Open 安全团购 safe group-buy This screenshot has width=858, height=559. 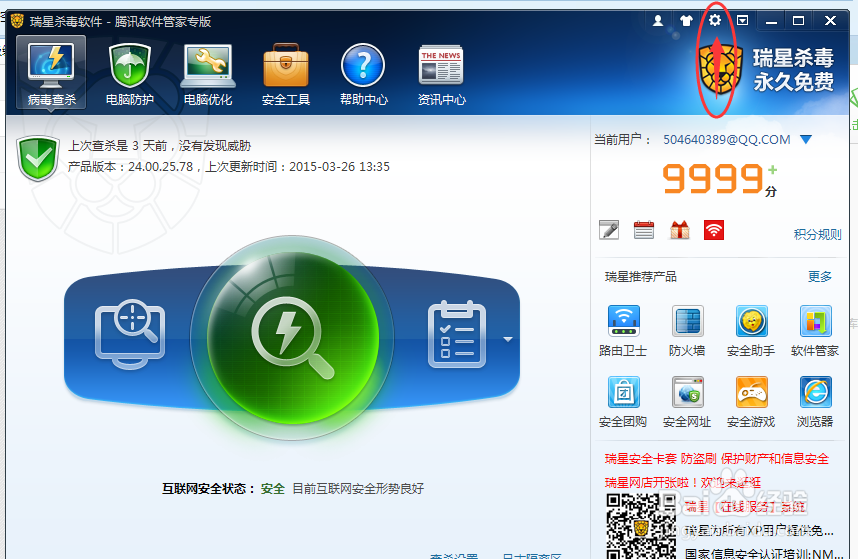tap(623, 402)
